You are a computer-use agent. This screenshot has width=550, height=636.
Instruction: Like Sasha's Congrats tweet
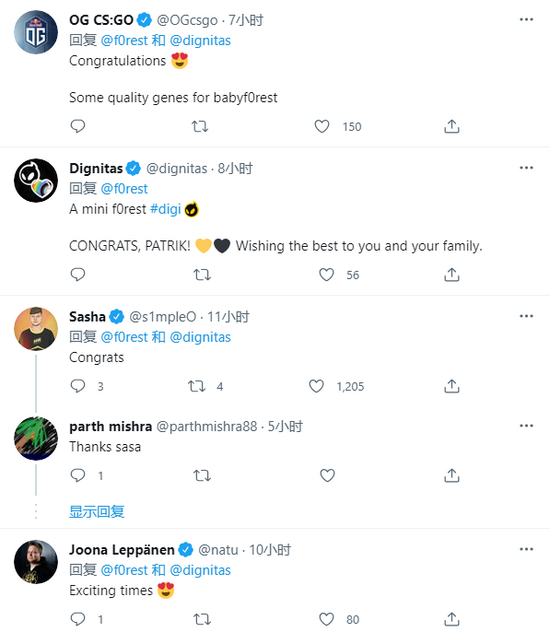pyautogui.click(x=316, y=386)
